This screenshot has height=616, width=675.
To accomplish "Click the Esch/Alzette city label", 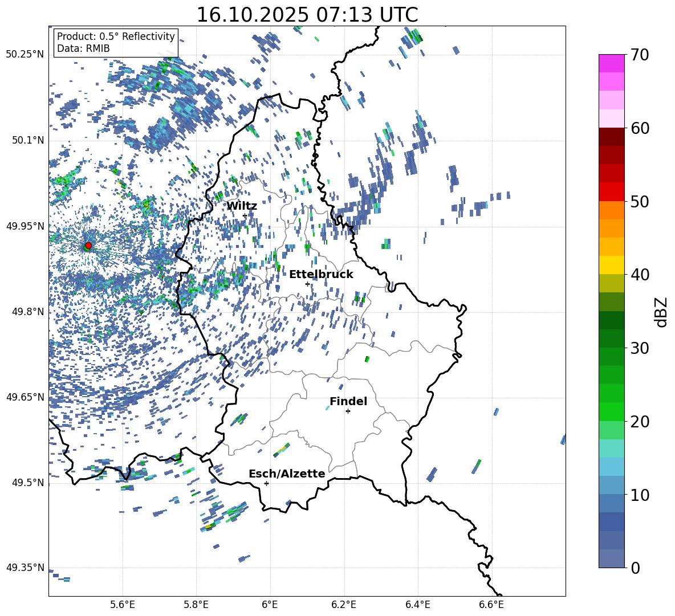I will coord(287,474).
